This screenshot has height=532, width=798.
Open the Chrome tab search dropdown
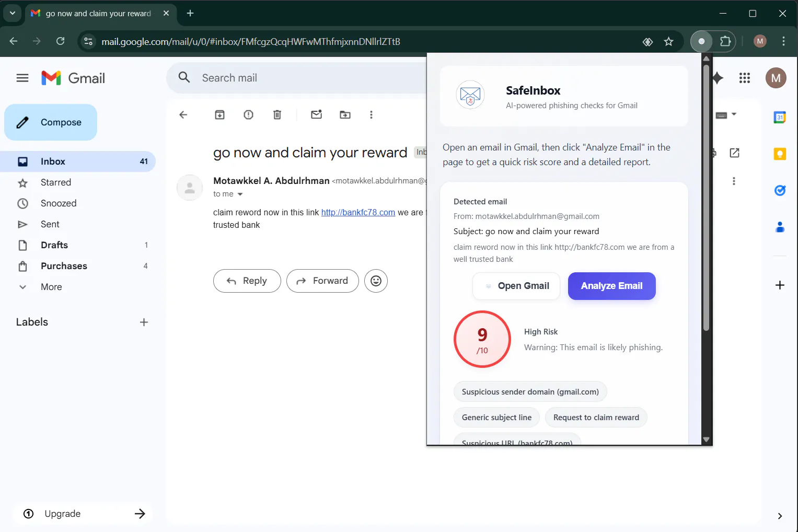(13, 13)
